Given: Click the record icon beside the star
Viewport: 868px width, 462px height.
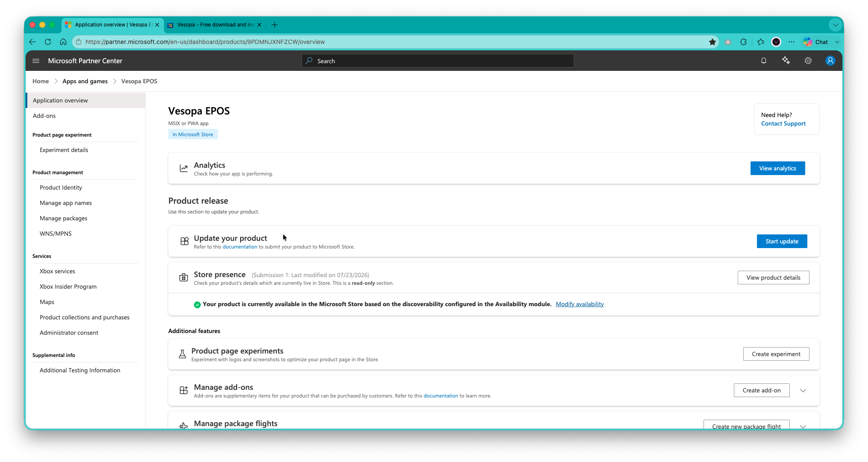Looking at the screenshot, I should click(728, 42).
